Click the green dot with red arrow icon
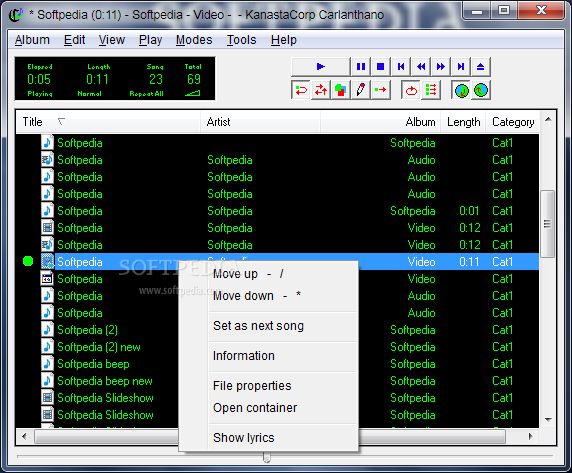This screenshot has height=473, width=572. click(380, 90)
